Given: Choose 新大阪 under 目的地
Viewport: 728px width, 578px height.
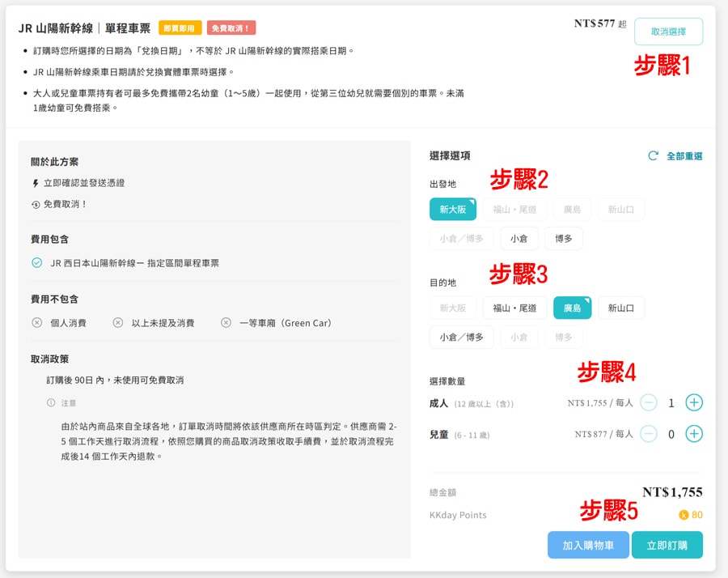Looking at the screenshot, I should coord(453,308).
